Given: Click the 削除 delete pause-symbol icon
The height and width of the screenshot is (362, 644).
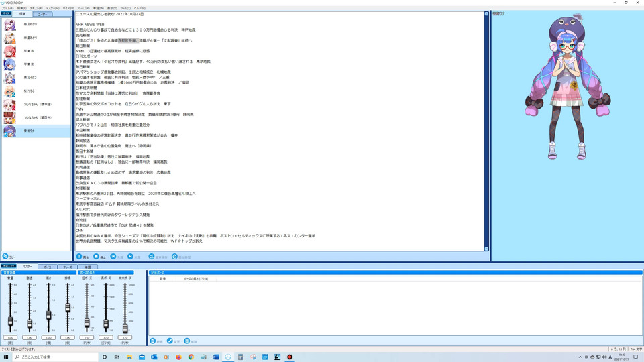Looking at the screenshot, I should tap(187, 341).
